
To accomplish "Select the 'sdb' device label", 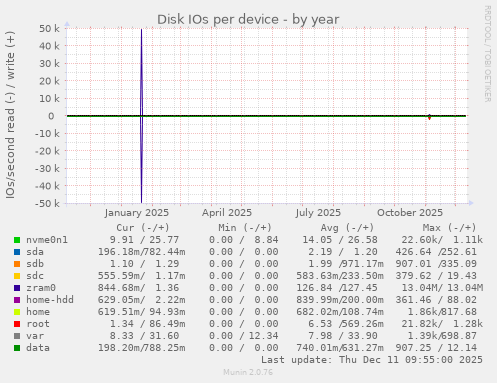I will pyautogui.click(x=35, y=264).
